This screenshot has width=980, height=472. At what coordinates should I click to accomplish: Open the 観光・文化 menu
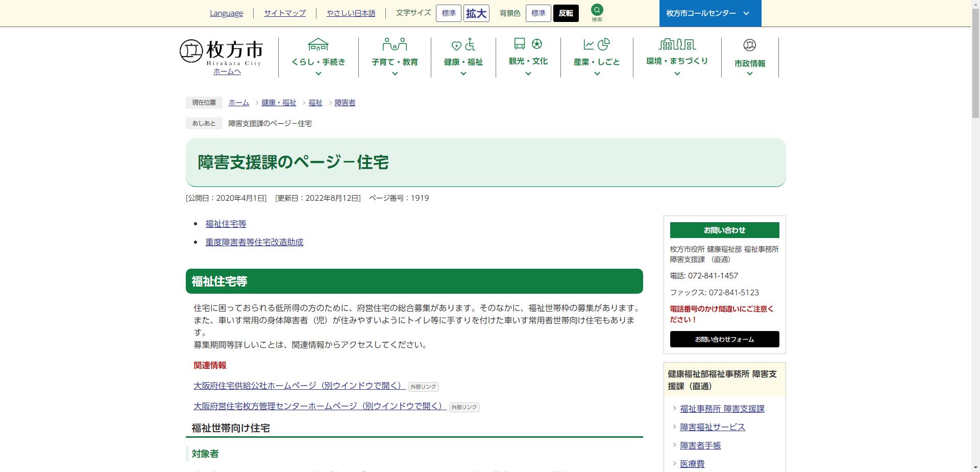point(528,61)
